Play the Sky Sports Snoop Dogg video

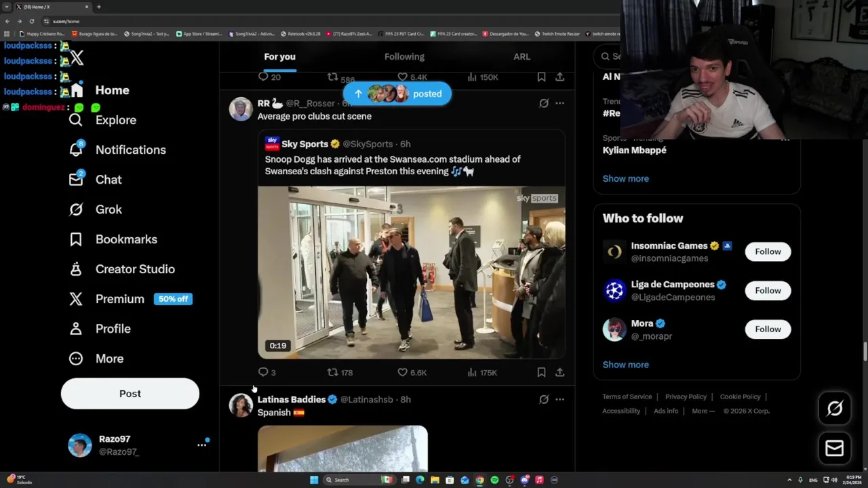point(411,272)
